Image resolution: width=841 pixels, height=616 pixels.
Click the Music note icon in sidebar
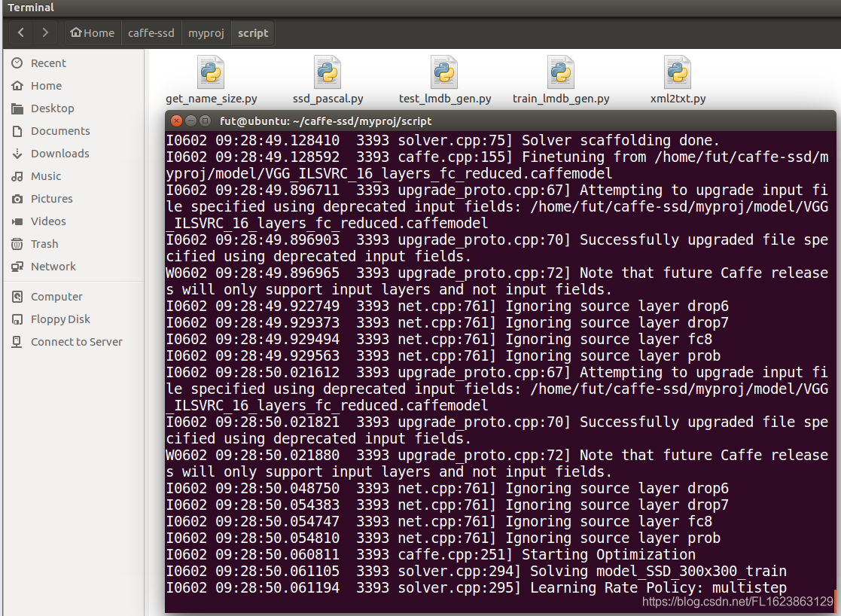pyautogui.click(x=17, y=176)
